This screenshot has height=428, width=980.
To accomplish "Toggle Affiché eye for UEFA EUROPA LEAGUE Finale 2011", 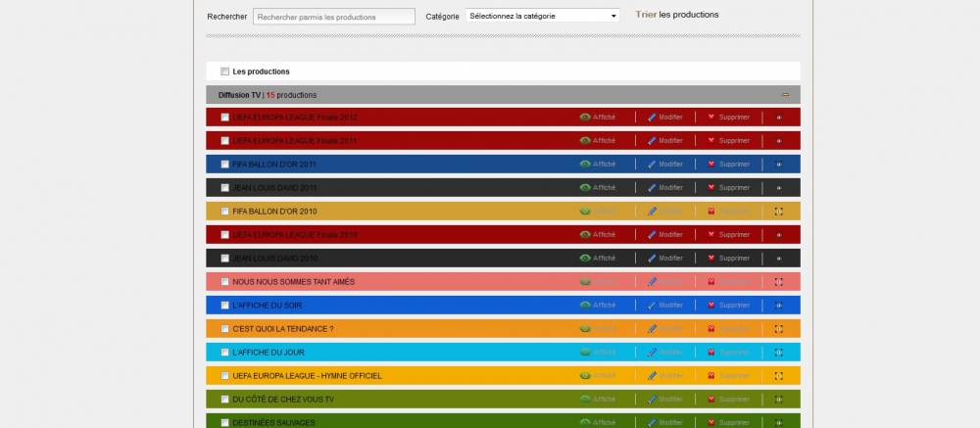I will pos(585,141).
